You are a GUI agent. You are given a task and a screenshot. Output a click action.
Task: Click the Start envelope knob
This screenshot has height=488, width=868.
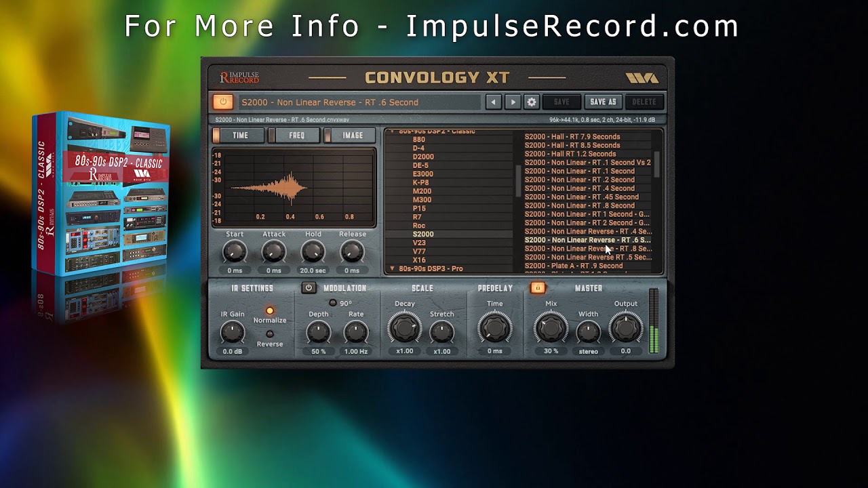[235, 253]
